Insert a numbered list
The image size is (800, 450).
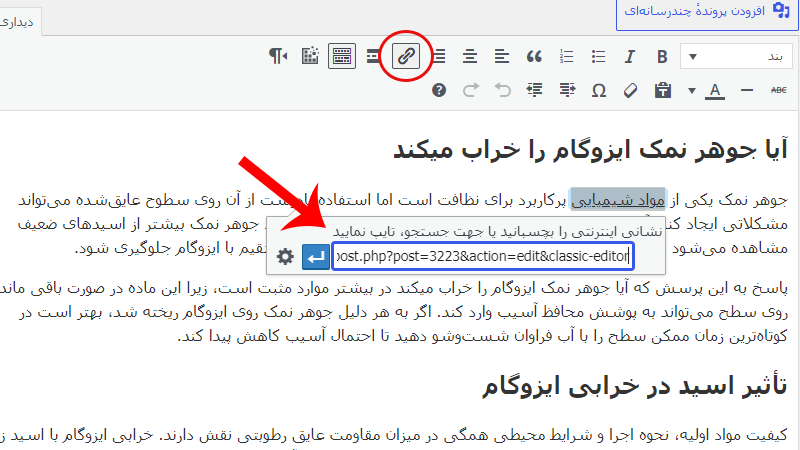[x=566, y=56]
